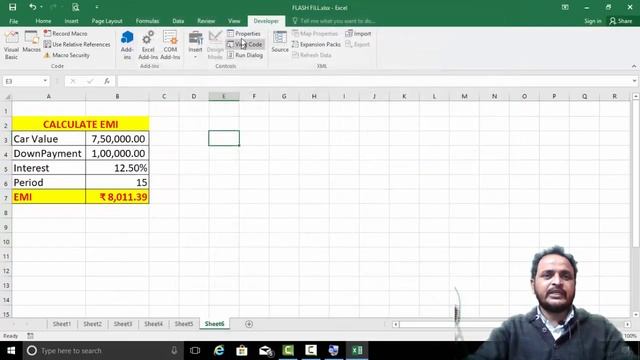The width and height of the screenshot is (640, 360).
Task: Select the '7,50,000.00' cell
Action: tap(118, 139)
